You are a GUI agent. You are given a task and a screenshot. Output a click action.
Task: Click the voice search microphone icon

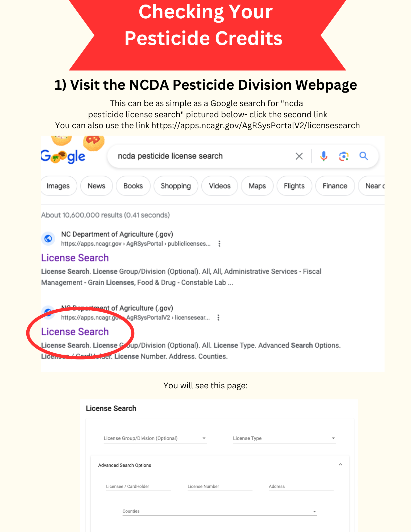(323, 156)
